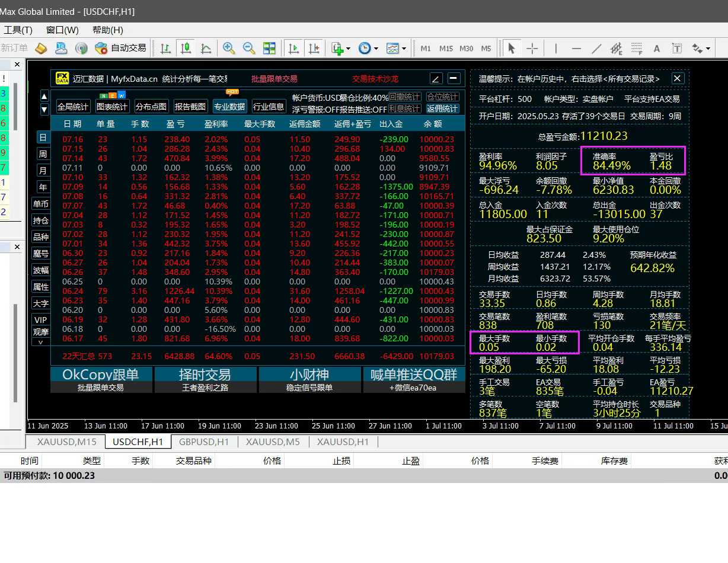Select the Fibonacci retracement tool
Viewport: 728px width, 563px height.
(x=637, y=48)
